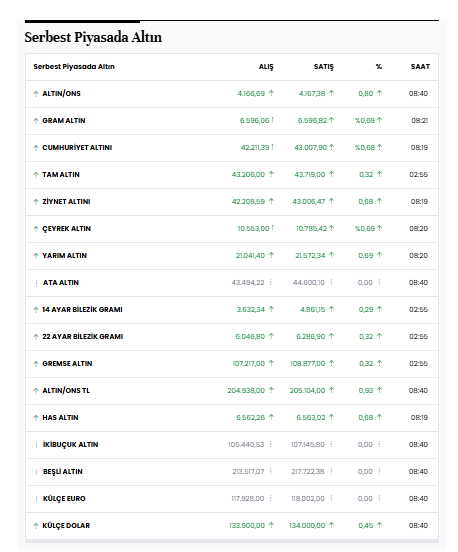Click the ALTIN/ONS TL percent 0,93

point(366,391)
